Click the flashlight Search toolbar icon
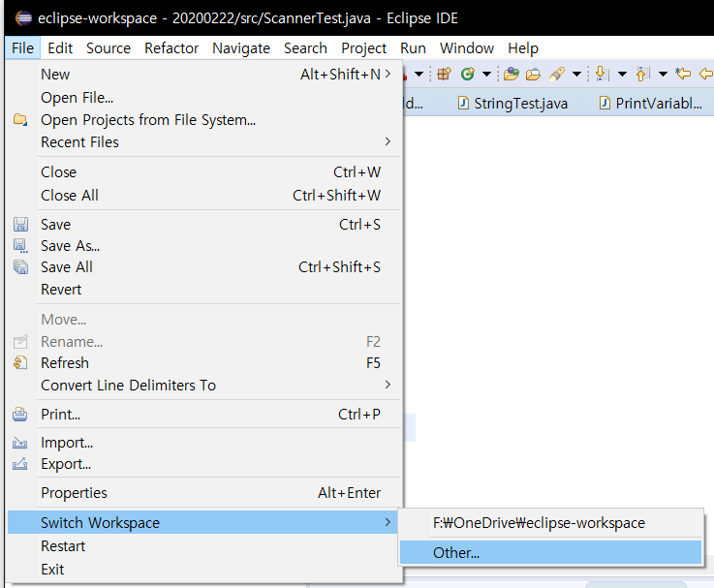 [556, 74]
